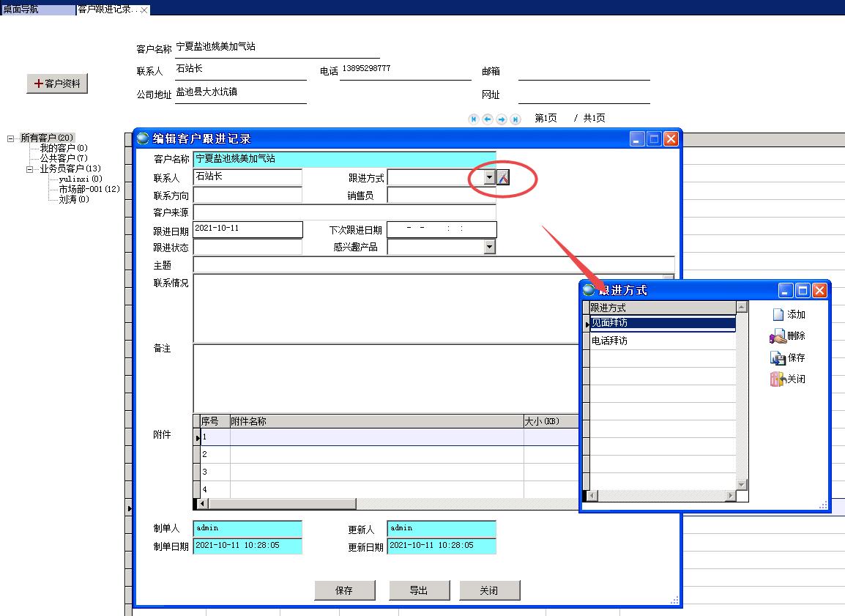Click the 导出 button to export record
This screenshot has height=616, width=845.
point(420,590)
